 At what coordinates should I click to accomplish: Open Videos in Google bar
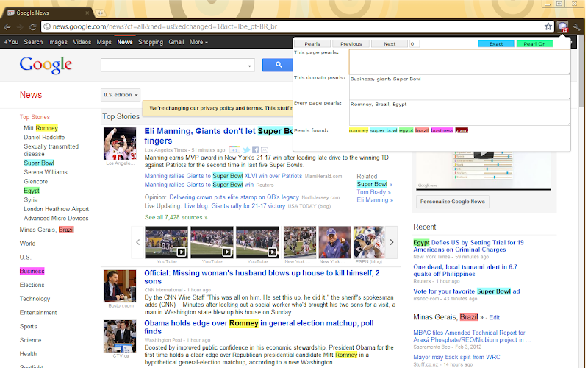click(82, 42)
